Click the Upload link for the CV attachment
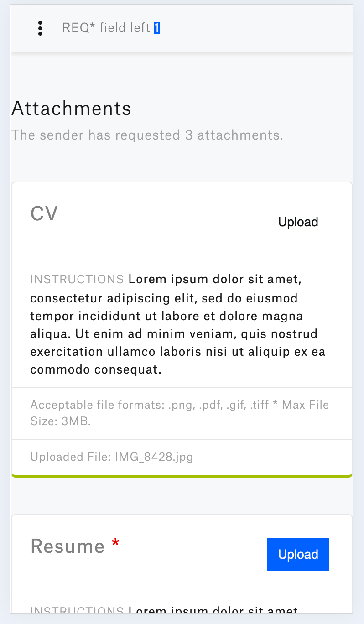Viewport: 364px width, 624px height. coord(298,222)
